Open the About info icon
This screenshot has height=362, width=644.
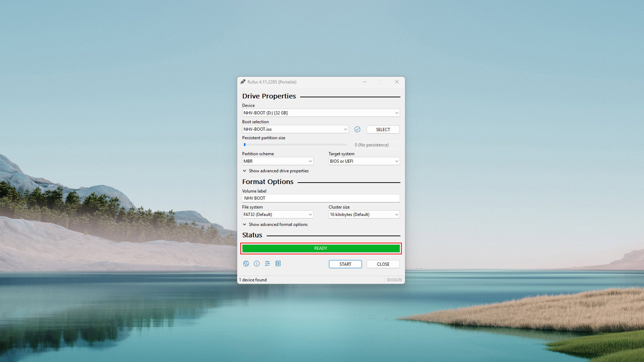pyautogui.click(x=257, y=264)
